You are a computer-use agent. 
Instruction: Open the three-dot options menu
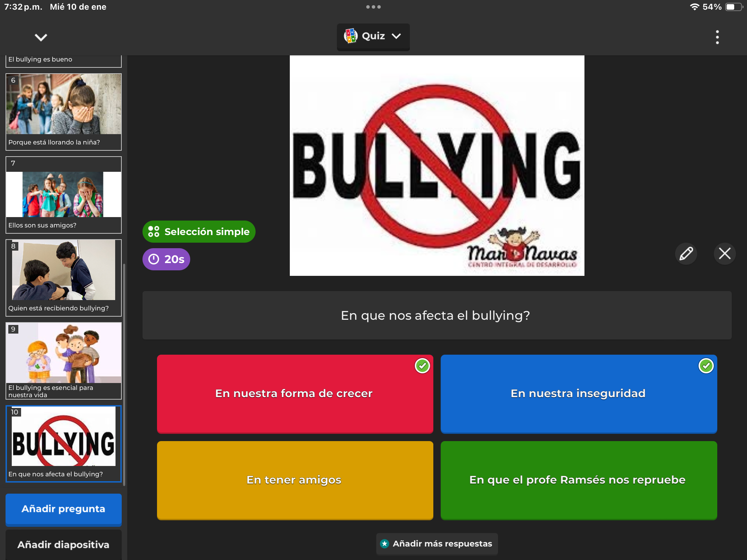717,37
